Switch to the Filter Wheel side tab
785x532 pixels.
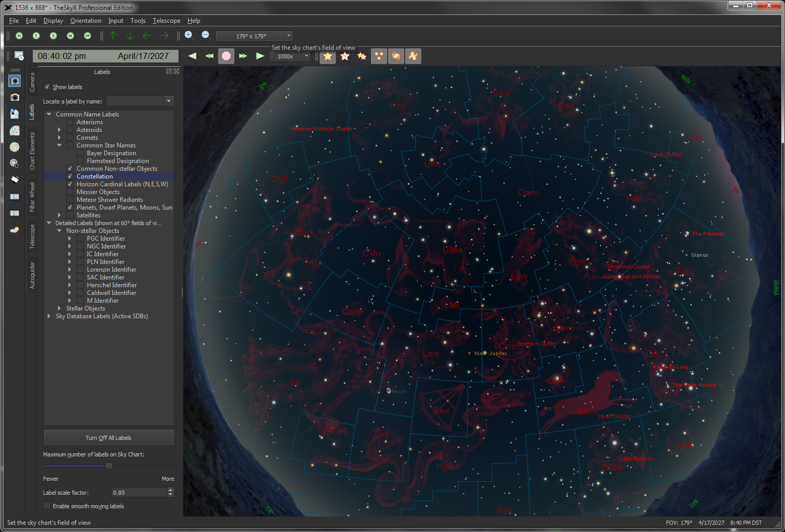(x=32, y=197)
